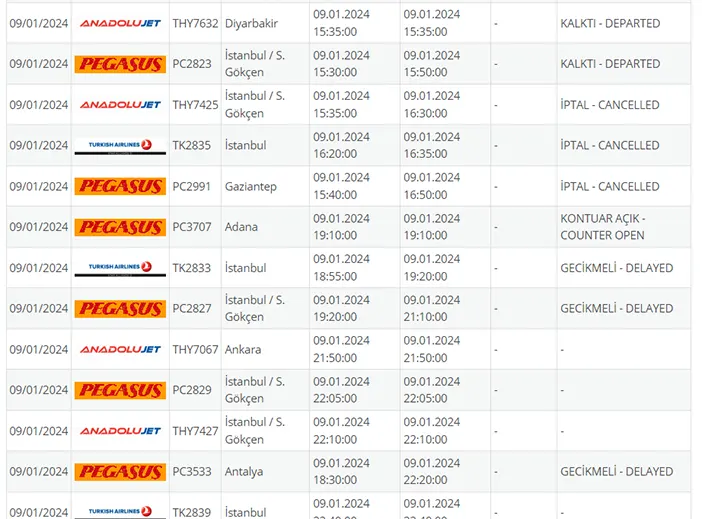Click flight number TK2839
Screen dimensions: 702x519
point(192,512)
